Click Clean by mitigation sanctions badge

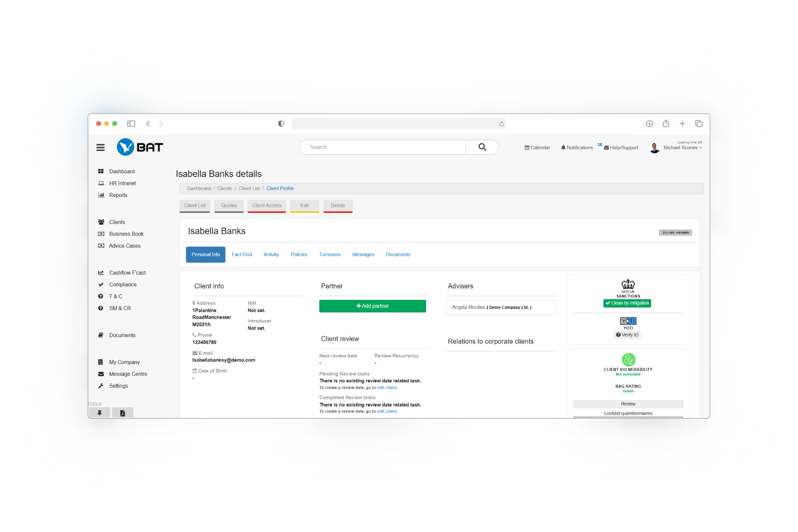tap(628, 303)
